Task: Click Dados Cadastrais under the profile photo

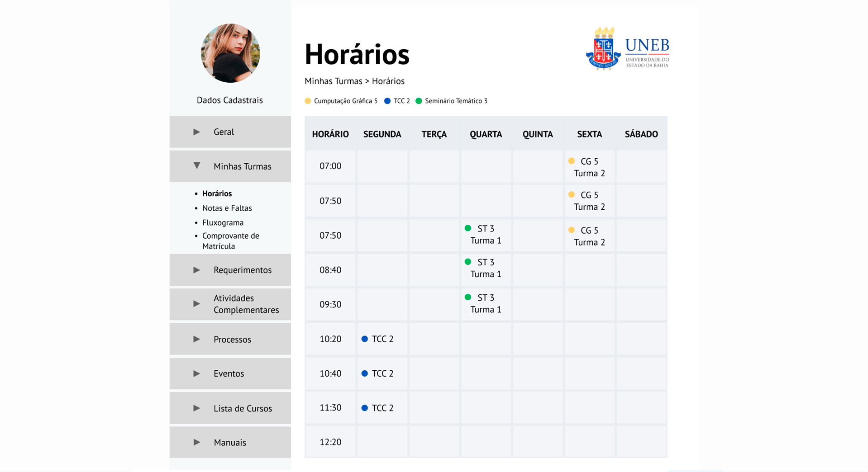Action: (x=229, y=100)
